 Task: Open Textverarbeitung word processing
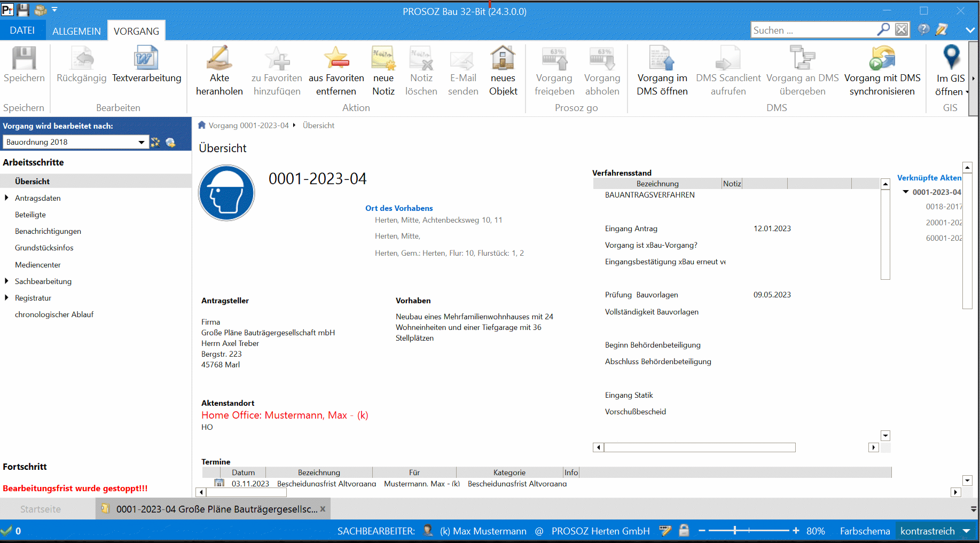point(146,58)
